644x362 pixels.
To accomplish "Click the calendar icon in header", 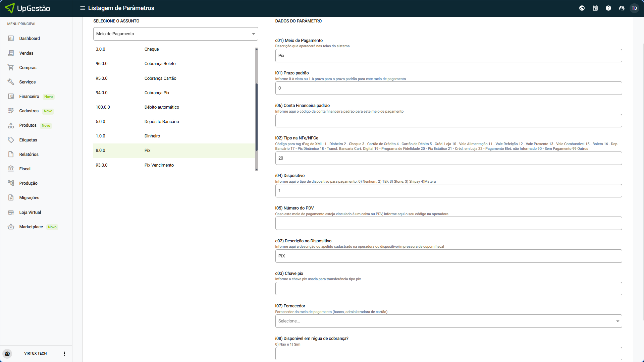I will 595,8.
